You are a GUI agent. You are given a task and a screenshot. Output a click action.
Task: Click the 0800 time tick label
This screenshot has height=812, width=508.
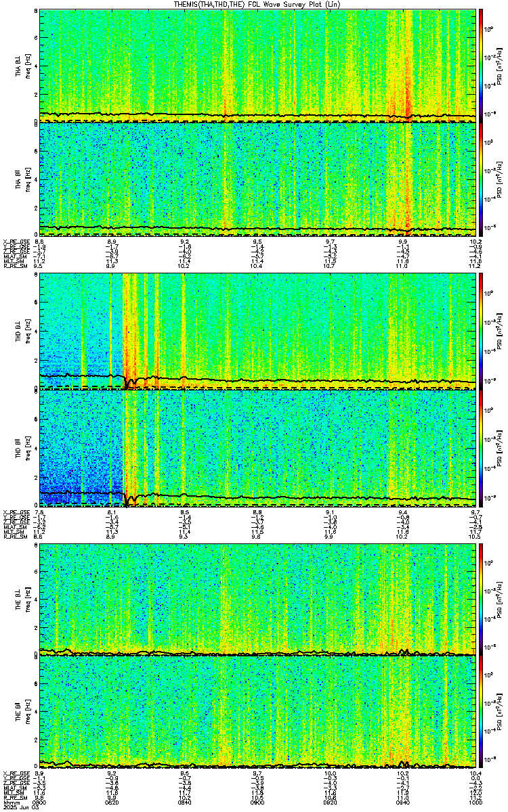(x=40, y=802)
